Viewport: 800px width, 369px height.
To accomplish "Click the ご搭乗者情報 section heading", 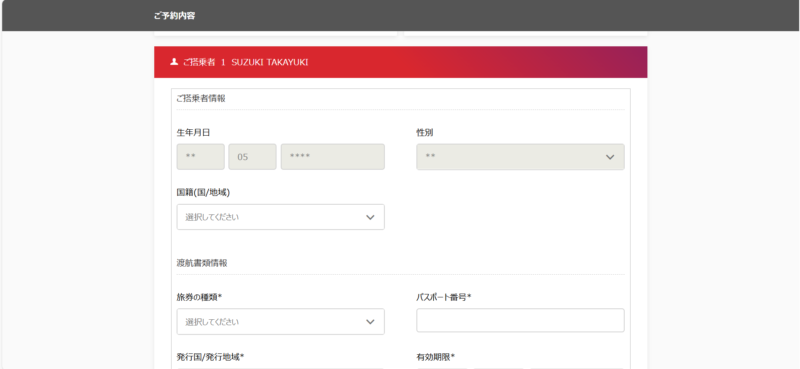I will click(201, 99).
